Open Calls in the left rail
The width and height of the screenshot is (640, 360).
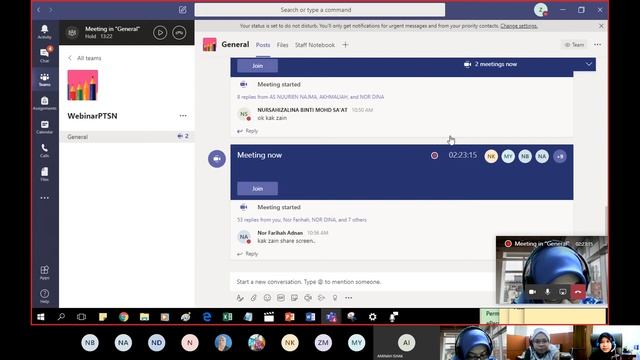(44, 150)
